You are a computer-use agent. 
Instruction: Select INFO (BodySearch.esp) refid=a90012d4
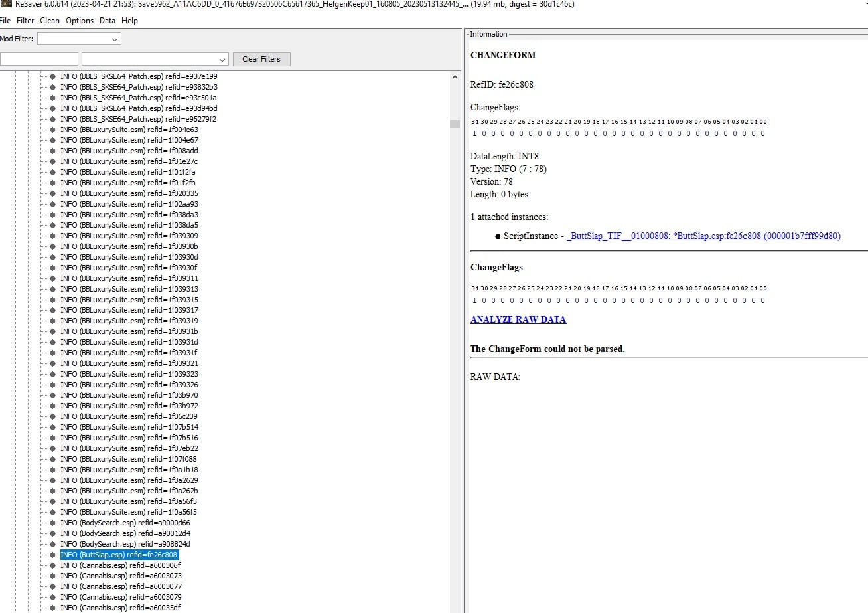click(125, 533)
